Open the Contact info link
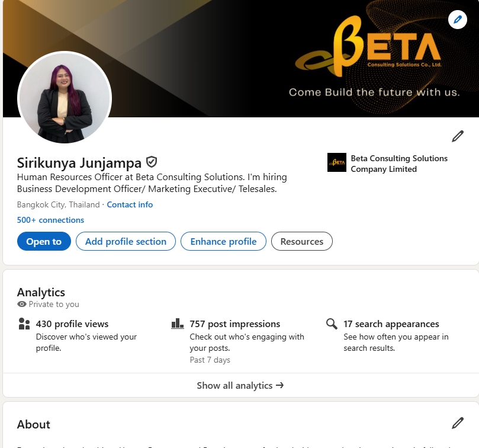Image resolution: width=479 pixels, height=448 pixels. click(x=130, y=204)
